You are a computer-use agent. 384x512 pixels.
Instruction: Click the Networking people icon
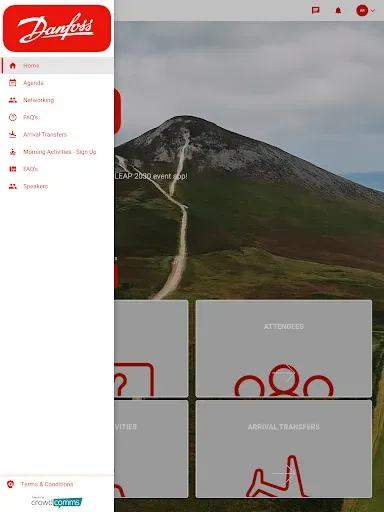pos(13,100)
